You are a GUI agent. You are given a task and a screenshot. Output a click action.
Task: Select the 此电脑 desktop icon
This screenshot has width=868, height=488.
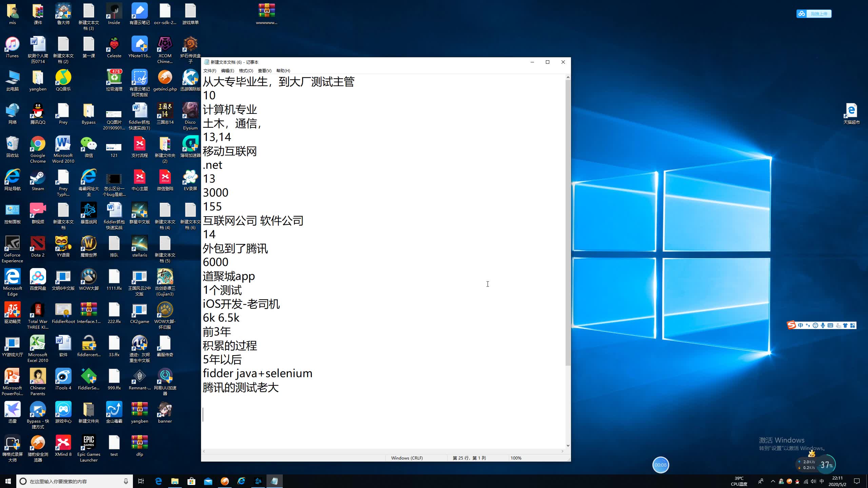13,81
